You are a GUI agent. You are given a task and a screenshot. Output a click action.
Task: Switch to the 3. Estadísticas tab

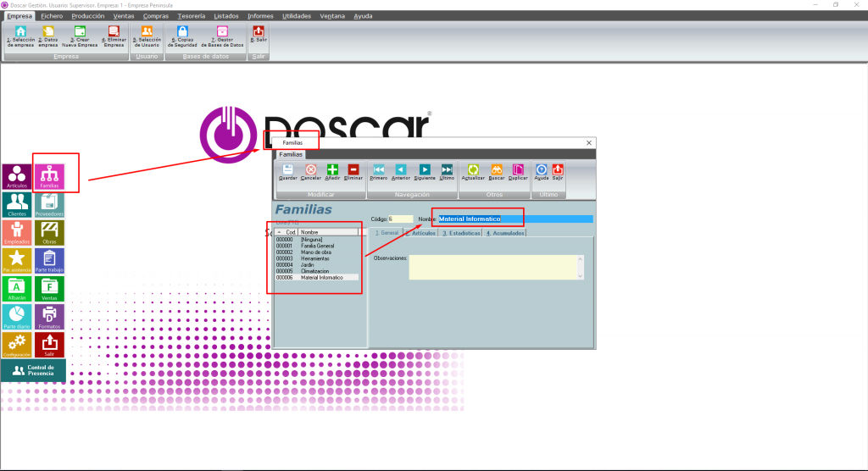[x=461, y=233]
